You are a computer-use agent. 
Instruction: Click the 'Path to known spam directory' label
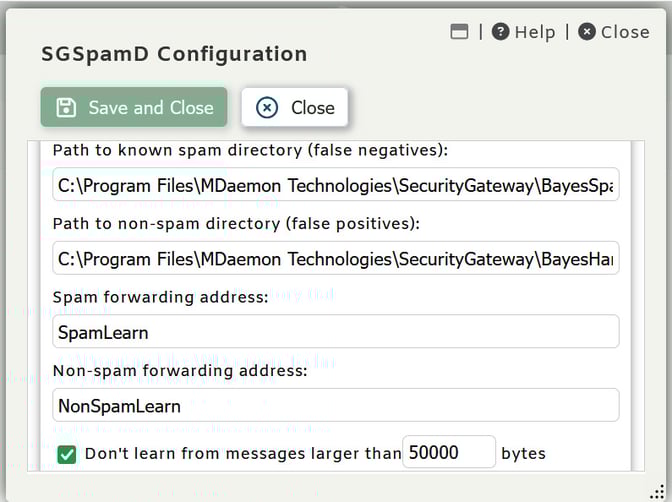point(250,151)
